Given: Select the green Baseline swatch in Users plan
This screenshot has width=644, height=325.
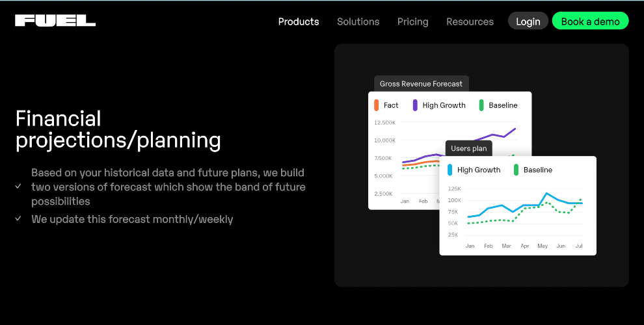Looking at the screenshot, I should (517, 170).
